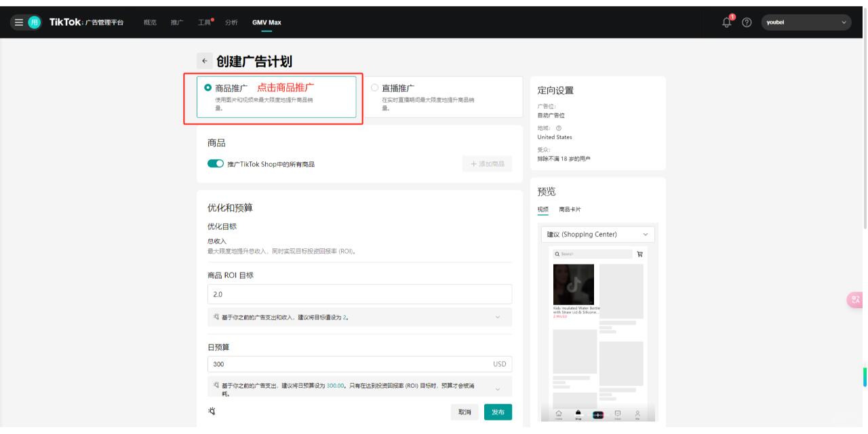Click the USD currency label
The height and width of the screenshot is (434, 868).
[499, 364]
